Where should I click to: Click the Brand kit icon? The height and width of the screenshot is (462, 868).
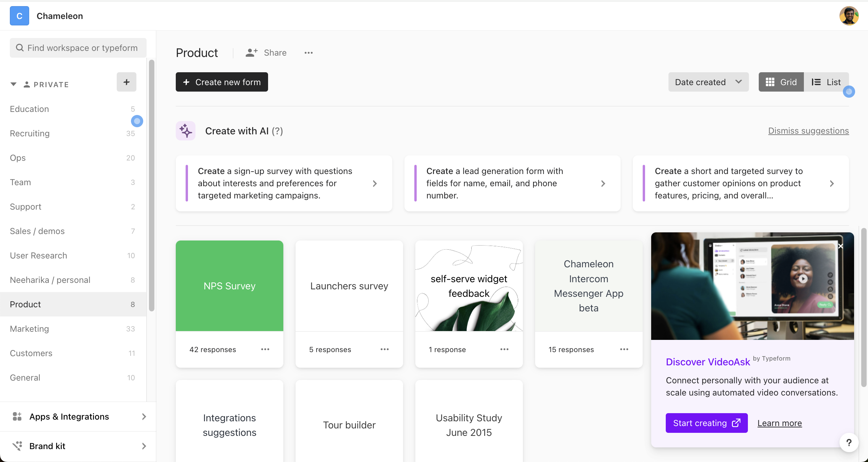(x=17, y=446)
